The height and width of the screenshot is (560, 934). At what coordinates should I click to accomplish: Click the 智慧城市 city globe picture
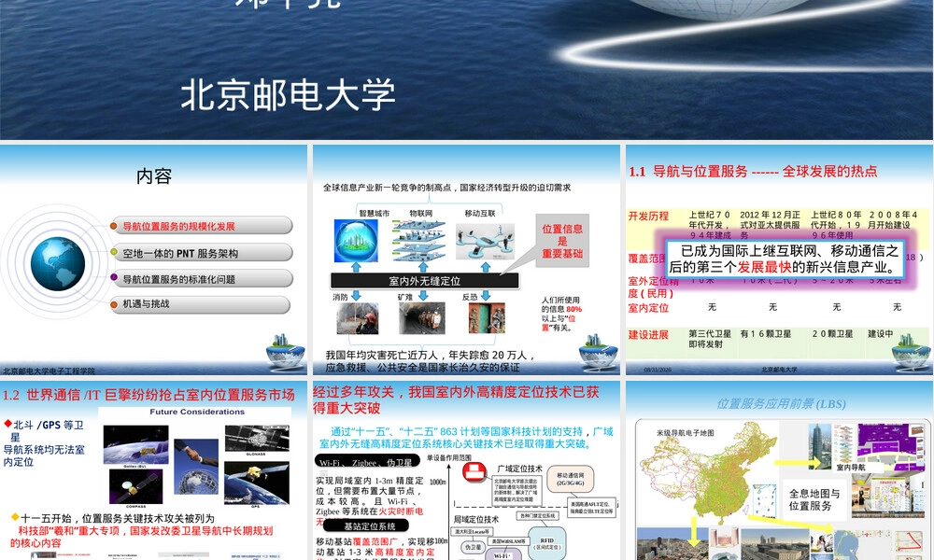356,241
